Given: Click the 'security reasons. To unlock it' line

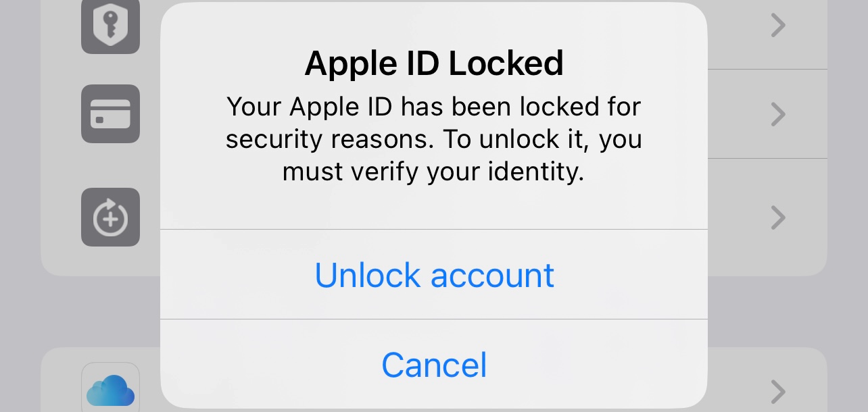Looking at the screenshot, I should [434, 140].
